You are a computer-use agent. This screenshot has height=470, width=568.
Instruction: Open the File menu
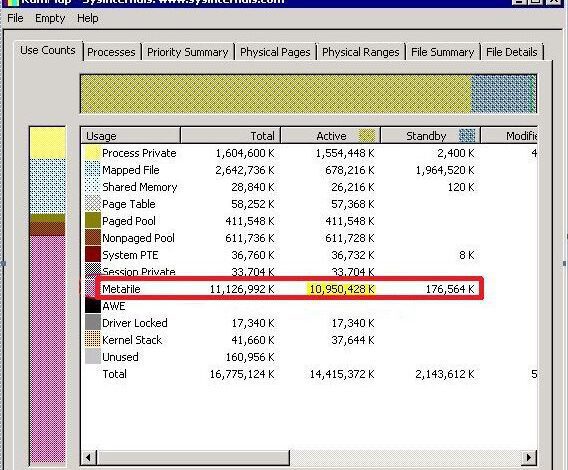[15, 18]
